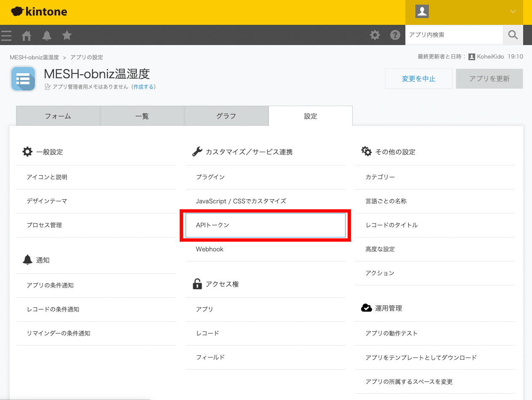Open レコードの条件通知 setting
Screen dimensions: 532x400
pos(96,309)
